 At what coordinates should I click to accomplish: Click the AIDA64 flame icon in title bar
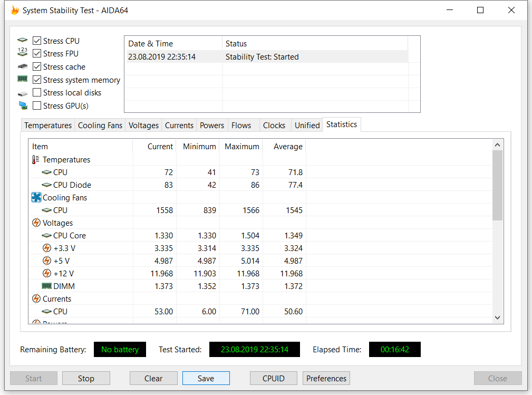(15, 10)
